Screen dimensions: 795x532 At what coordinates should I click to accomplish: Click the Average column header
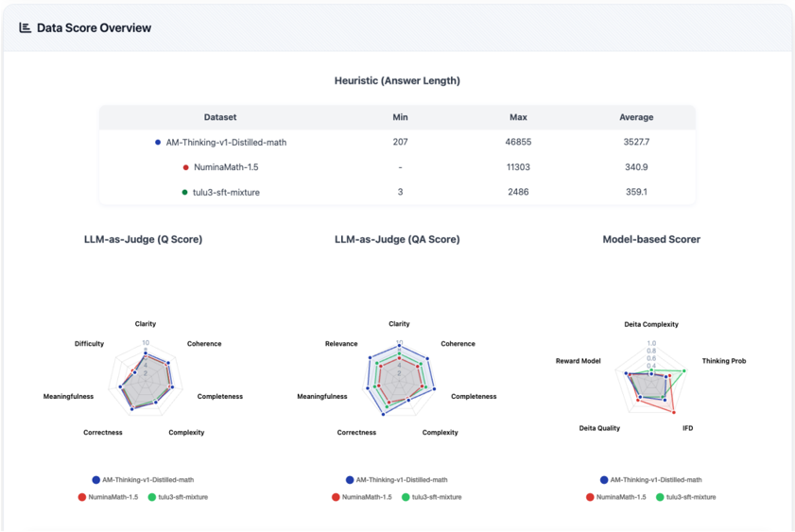pos(636,117)
